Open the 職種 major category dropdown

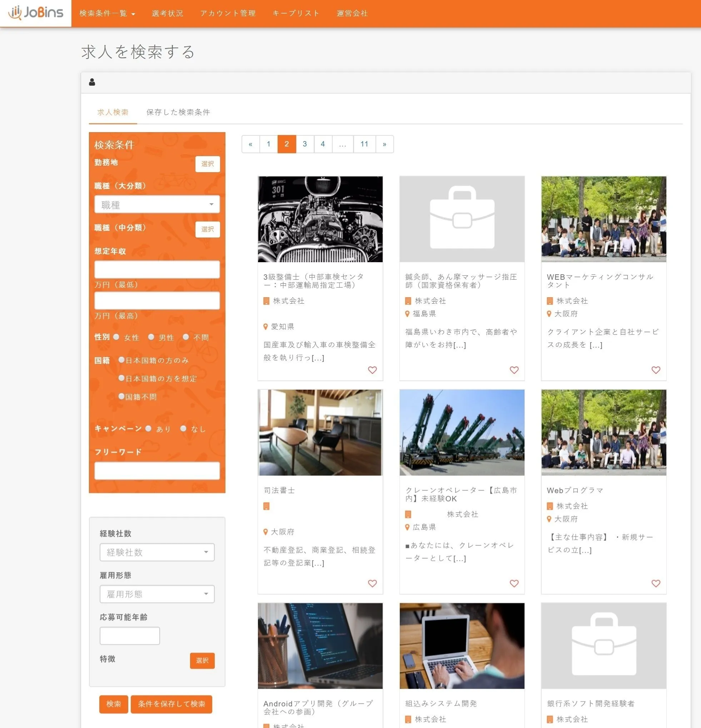[x=157, y=204]
